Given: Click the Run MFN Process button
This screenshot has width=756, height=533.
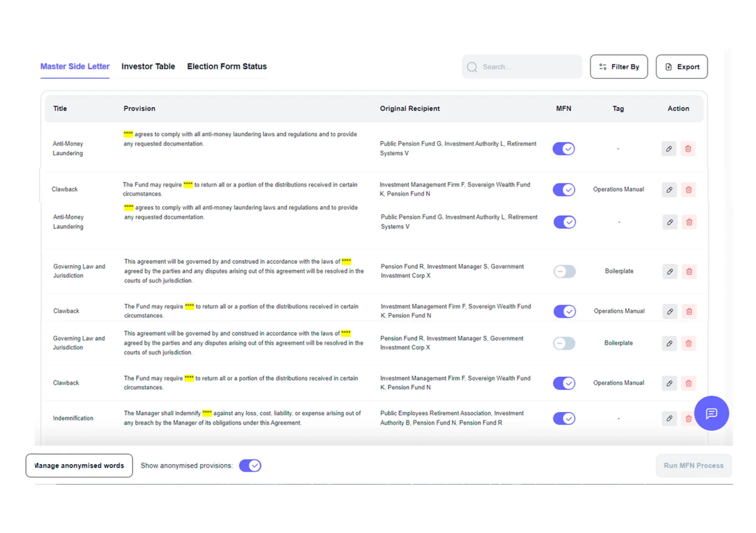Looking at the screenshot, I should pos(694,466).
